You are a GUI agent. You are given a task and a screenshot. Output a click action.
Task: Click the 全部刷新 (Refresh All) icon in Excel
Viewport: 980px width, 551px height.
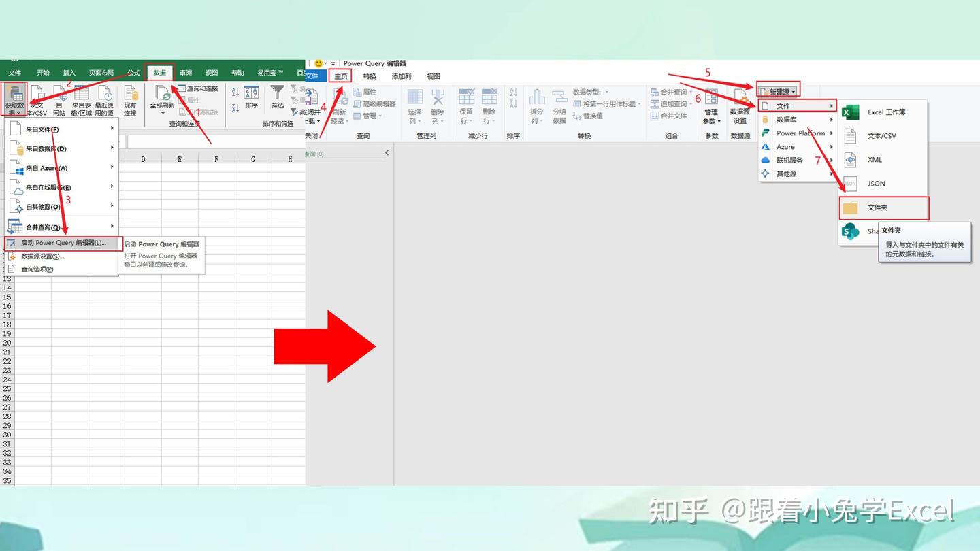coord(163,100)
